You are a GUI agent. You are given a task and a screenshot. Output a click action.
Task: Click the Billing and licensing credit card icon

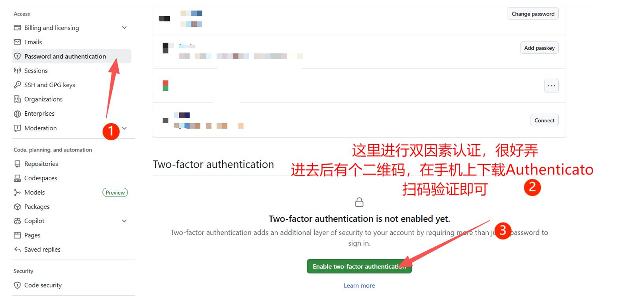point(17,28)
